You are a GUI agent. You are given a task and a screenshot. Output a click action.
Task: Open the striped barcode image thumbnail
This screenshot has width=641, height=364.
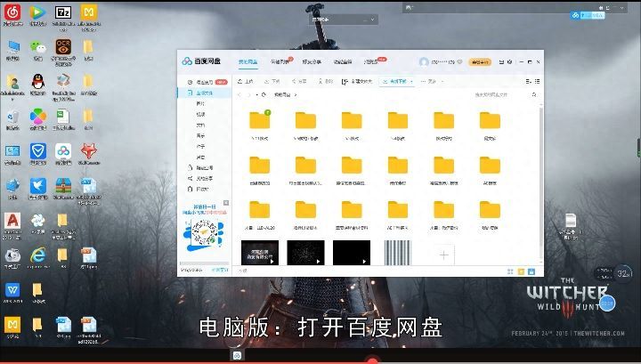(397, 253)
